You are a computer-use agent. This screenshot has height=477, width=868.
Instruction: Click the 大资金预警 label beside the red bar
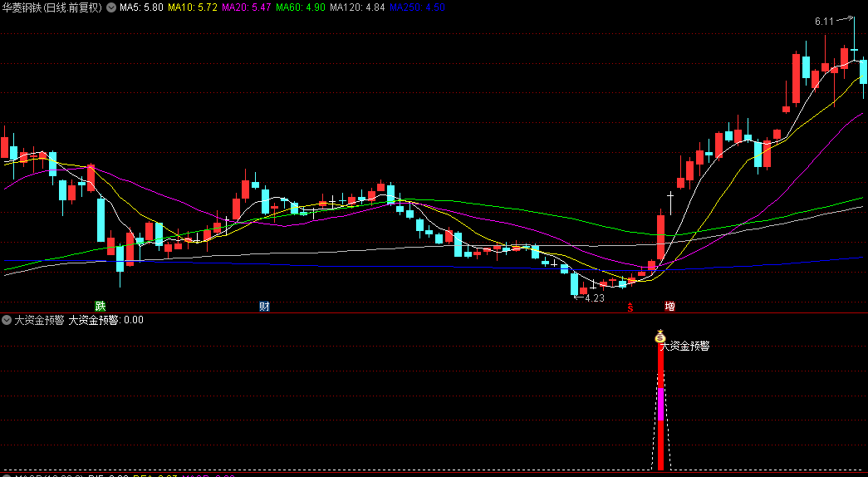coord(685,347)
